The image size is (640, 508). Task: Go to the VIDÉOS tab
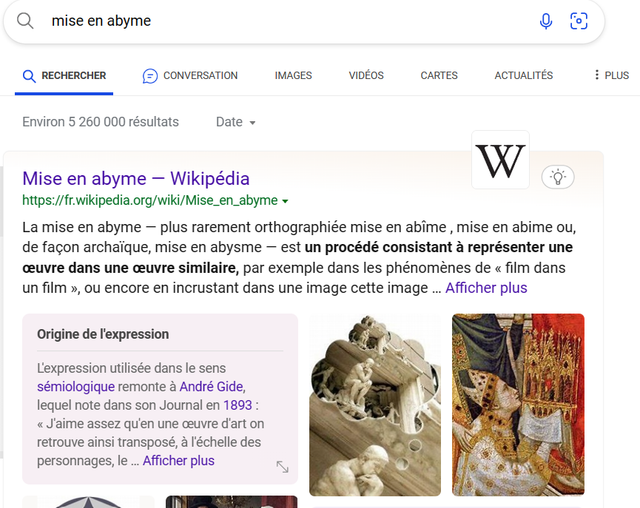366,75
